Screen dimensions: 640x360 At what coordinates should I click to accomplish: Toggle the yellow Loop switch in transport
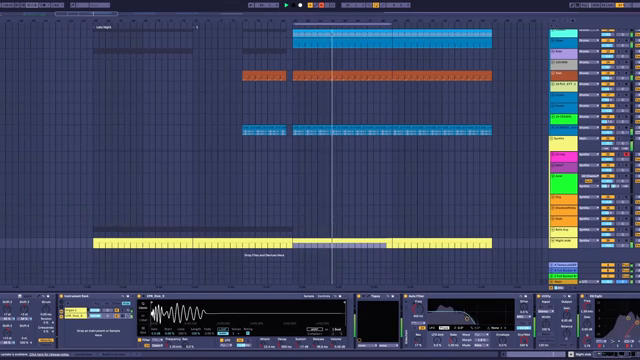[376, 5]
